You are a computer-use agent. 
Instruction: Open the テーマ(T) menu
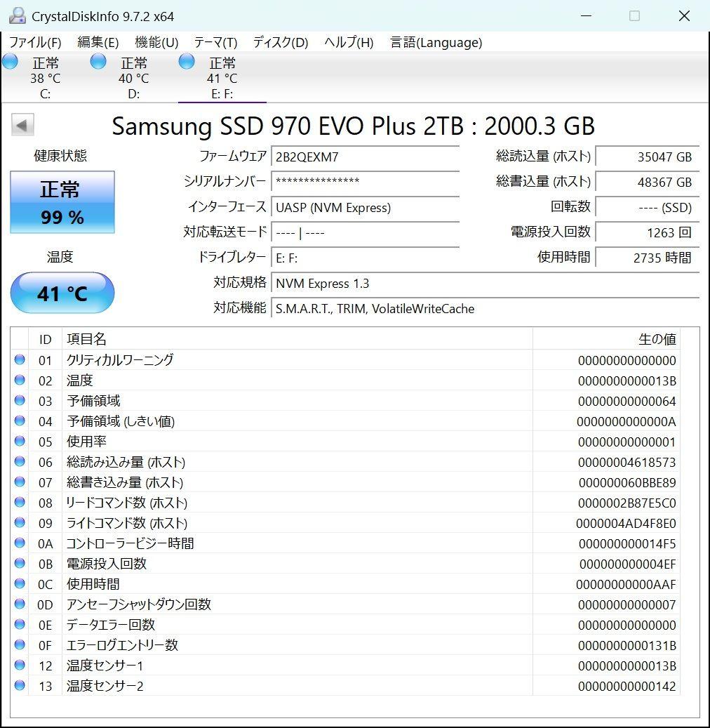click(x=215, y=42)
